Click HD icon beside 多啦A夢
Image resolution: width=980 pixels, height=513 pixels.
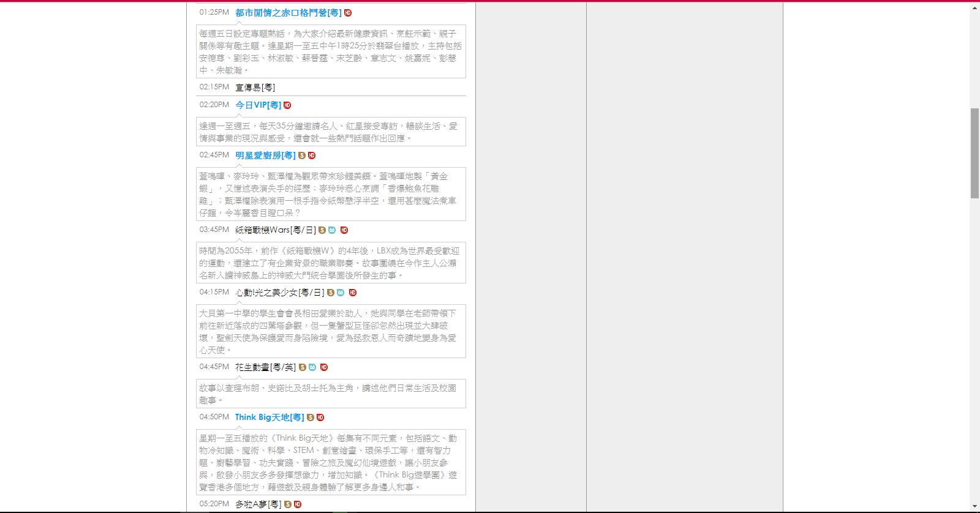click(298, 504)
